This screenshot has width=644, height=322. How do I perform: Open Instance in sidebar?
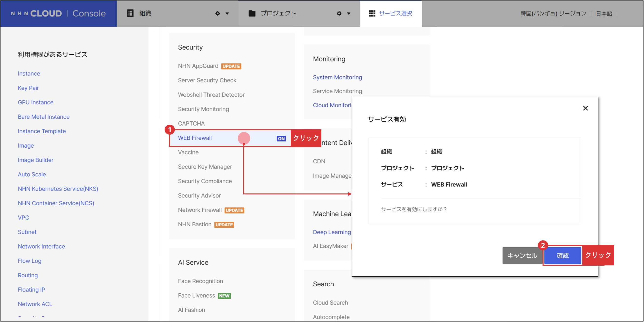pyautogui.click(x=29, y=74)
